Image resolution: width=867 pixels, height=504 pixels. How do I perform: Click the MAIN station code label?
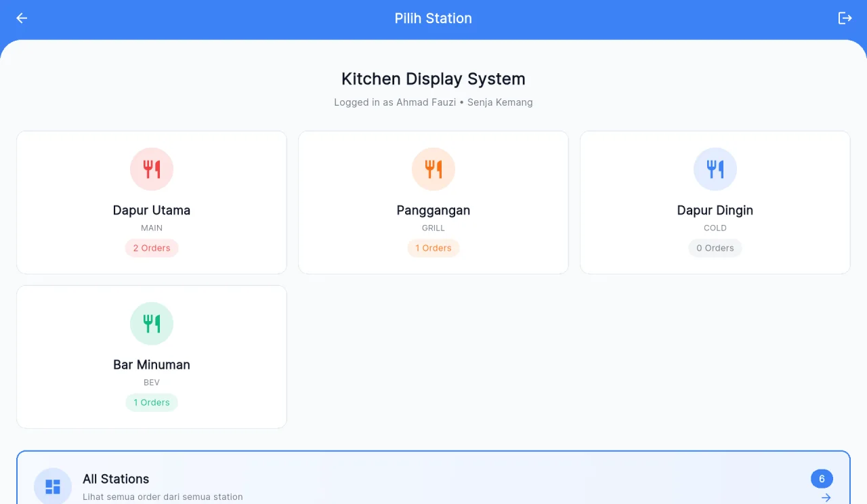(x=152, y=228)
